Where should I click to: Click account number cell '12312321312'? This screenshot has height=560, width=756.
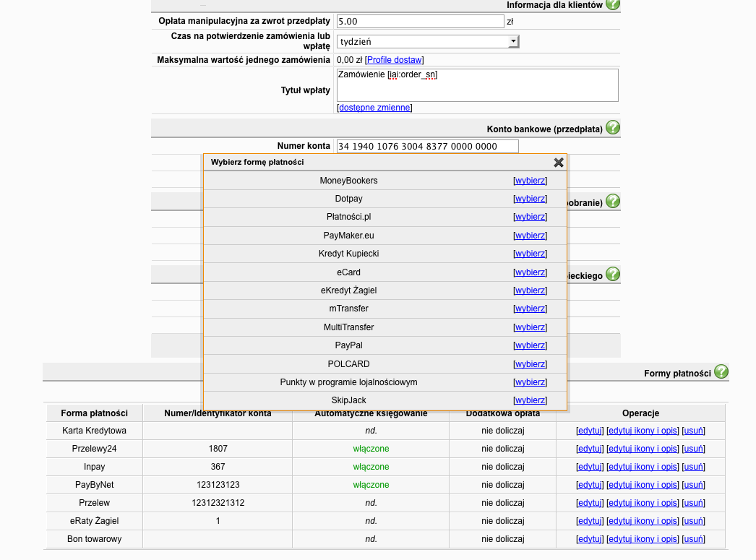[x=218, y=503]
